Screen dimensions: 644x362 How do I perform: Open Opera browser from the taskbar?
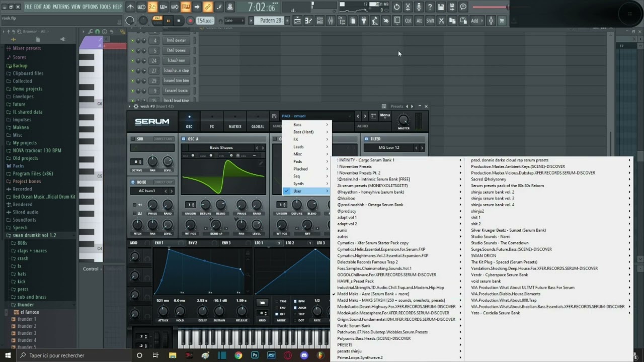[287, 355]
